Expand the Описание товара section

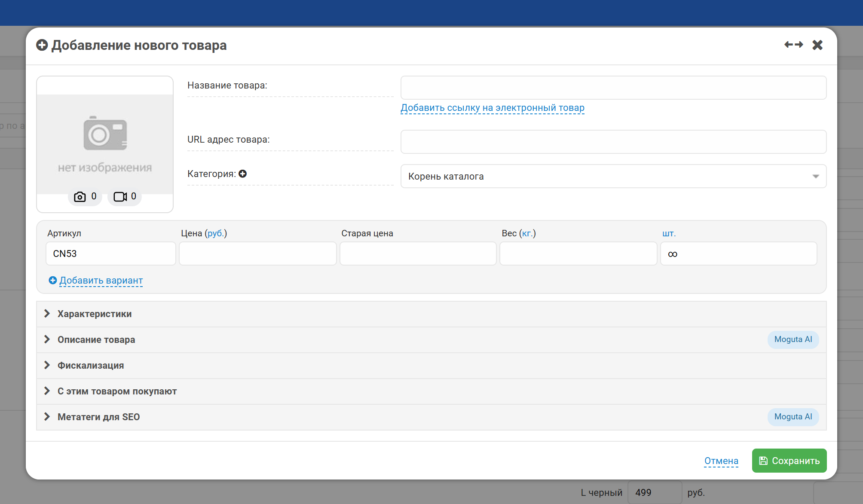click(96, 340)
